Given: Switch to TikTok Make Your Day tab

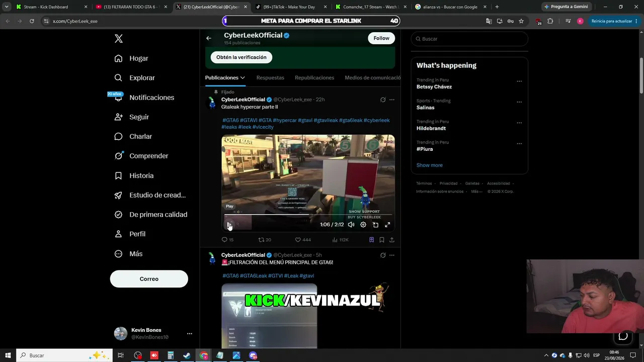Looking at the screenshot, I should pyautogui.click(x=290, y=7).
